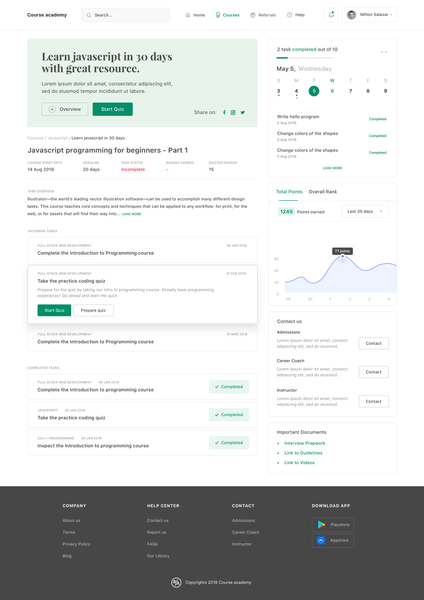Click Milton Salazar's profile avatar
The image size is (424, 600).
pyautogui.click(x=351, y=15)
